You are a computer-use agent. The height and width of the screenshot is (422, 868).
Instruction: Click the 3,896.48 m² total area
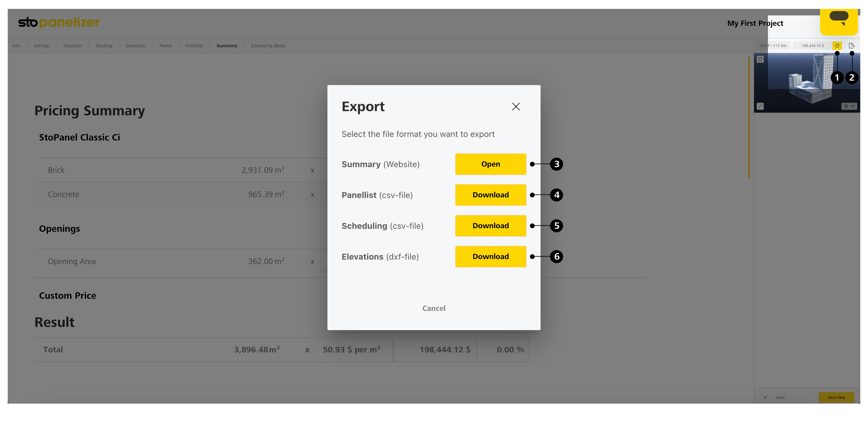(257, 350)
